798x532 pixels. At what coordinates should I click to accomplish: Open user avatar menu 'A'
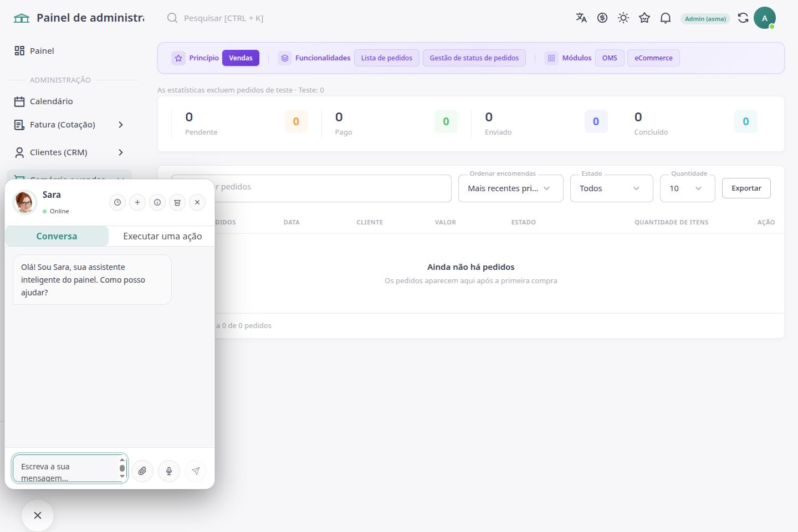(765, 18)
